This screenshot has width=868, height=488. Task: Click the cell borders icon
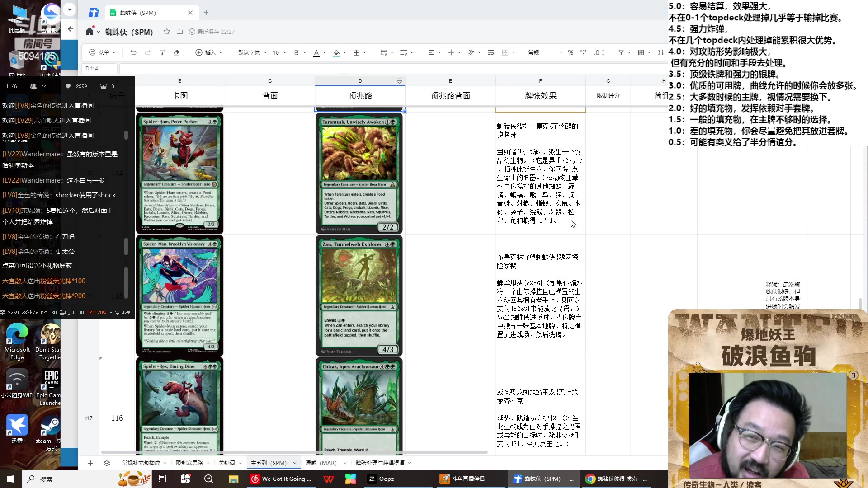click(x=356, y=52)
